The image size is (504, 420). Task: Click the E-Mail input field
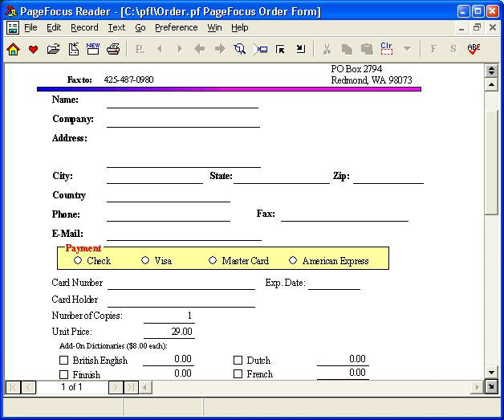tap(184, 234)
